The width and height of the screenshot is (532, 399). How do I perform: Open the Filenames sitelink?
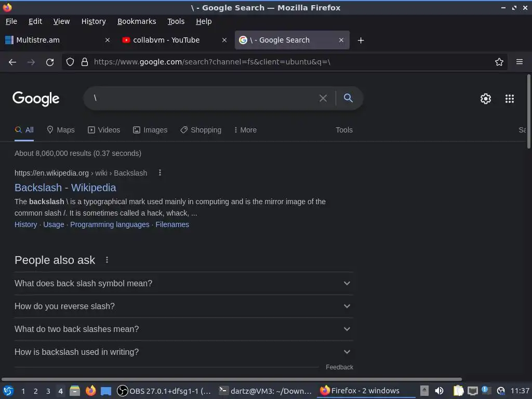[x=172, y=224]
